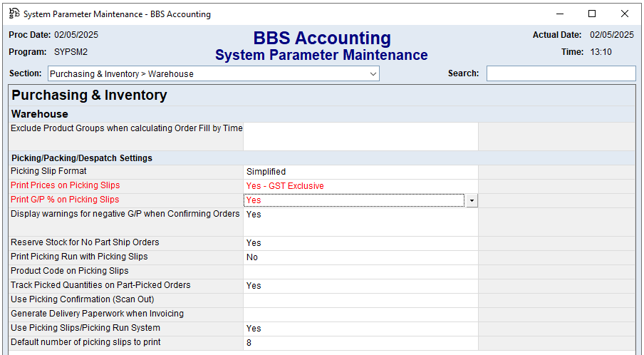This screenshot has height=355, width=644.
Task: Select Print Picking Run with Picking Slips value
Action: pyautogui.click(x=360, y=257)
